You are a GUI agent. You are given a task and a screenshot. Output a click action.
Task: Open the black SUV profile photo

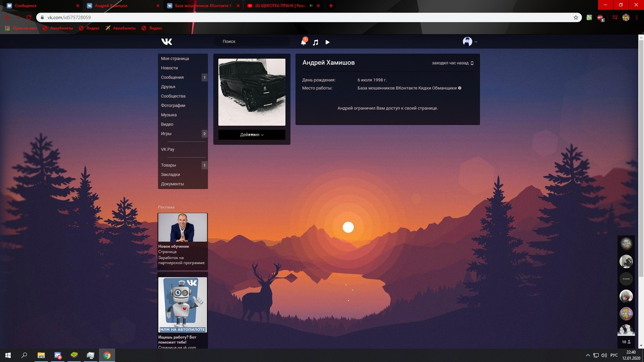point(252,92)
